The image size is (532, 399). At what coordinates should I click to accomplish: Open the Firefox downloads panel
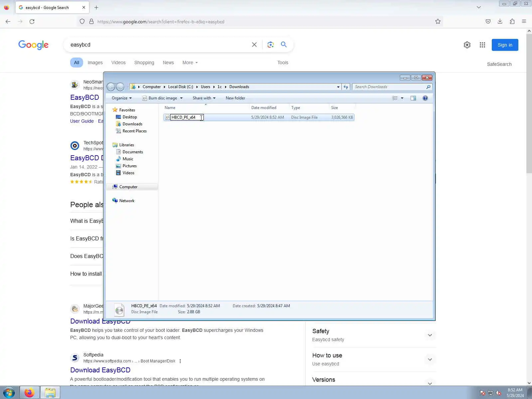(x=500, y=22)
